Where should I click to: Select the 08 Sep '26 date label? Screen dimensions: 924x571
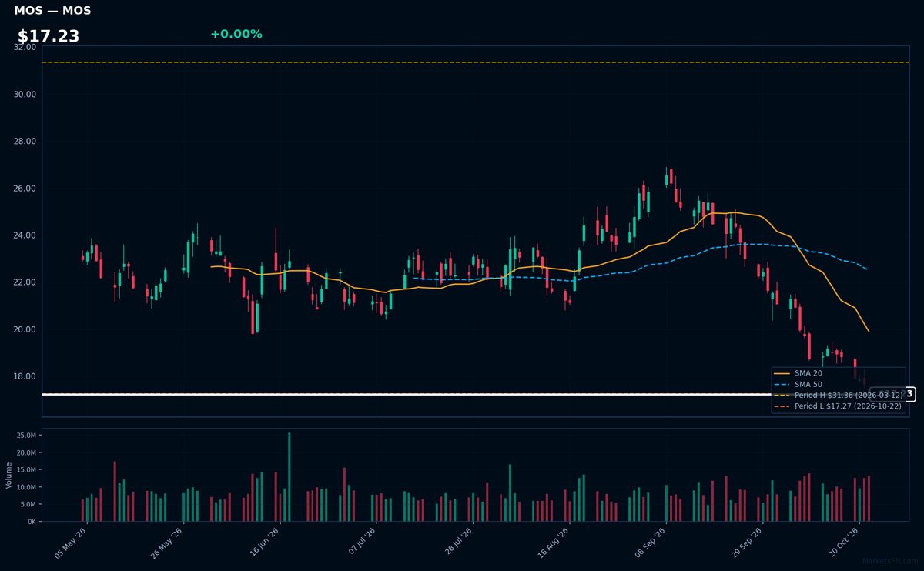pos(649,543)
